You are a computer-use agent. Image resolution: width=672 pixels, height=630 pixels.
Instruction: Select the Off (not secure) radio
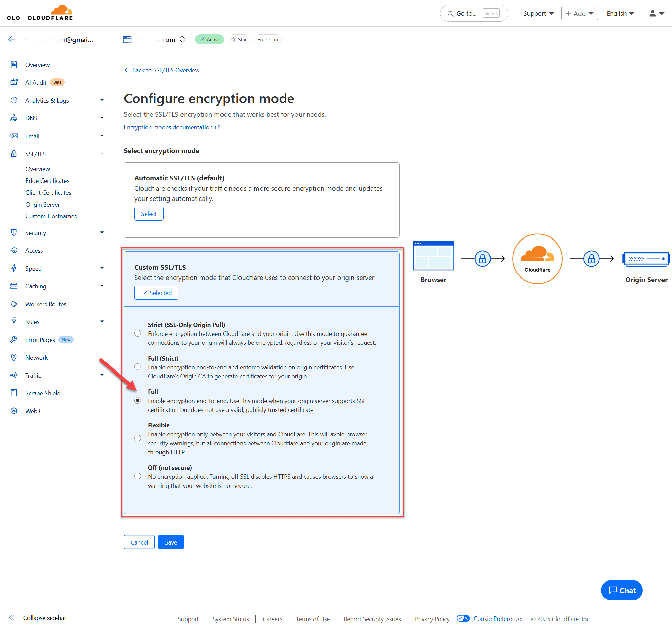point(138,476)
